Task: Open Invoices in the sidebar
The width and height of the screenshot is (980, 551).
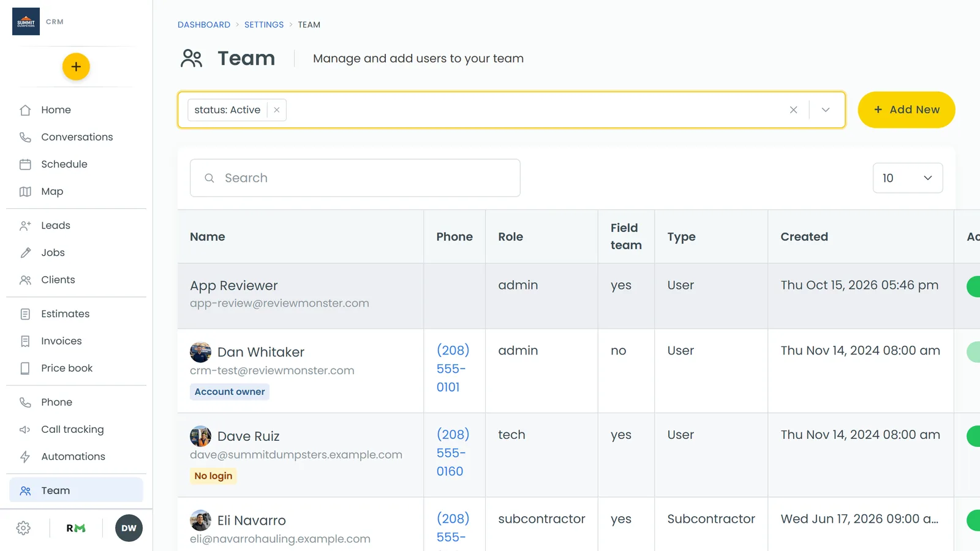Action: point(76,341)
